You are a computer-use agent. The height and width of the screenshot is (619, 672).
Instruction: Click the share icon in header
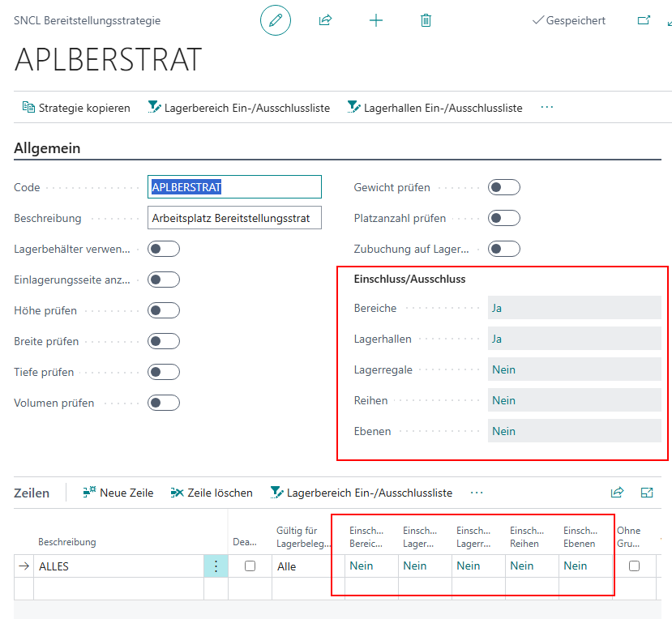click(325, 21)
